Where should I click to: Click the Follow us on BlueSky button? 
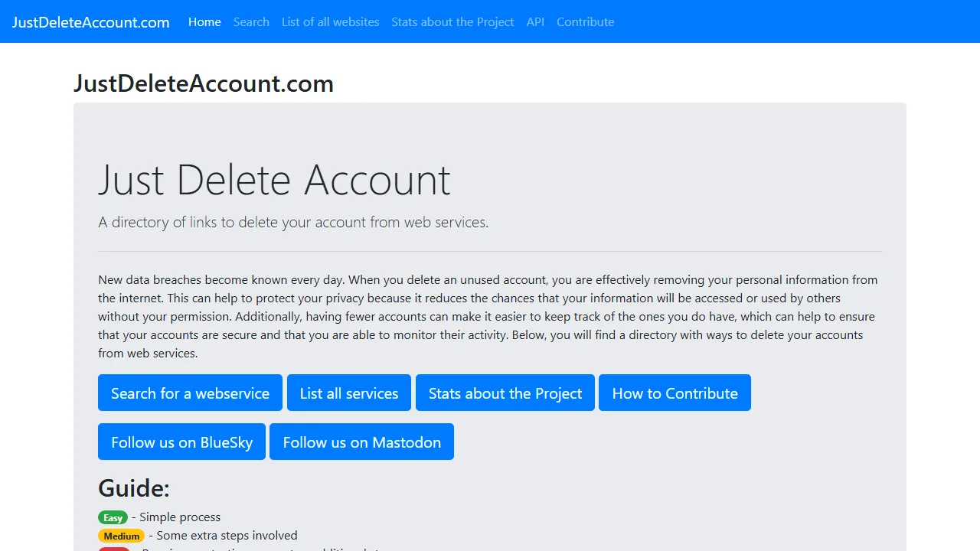coord(181,442)
